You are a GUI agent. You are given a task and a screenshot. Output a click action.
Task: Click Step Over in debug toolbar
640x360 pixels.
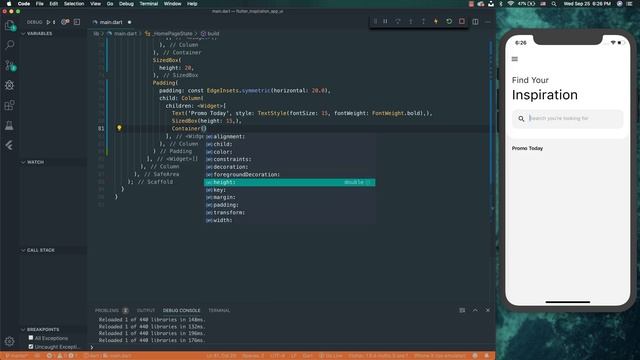click(398, 21)
